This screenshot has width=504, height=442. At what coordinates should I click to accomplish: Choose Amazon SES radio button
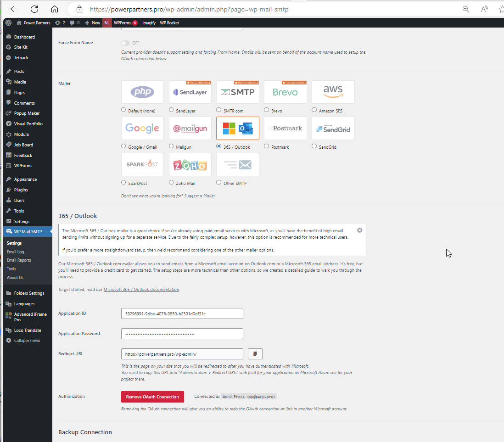[314, 110]
